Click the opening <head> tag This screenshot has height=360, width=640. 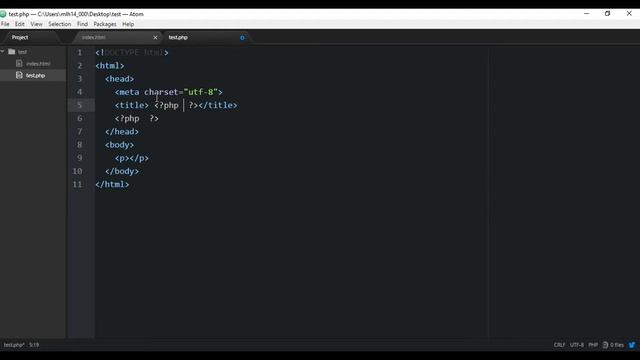(120, 79)
